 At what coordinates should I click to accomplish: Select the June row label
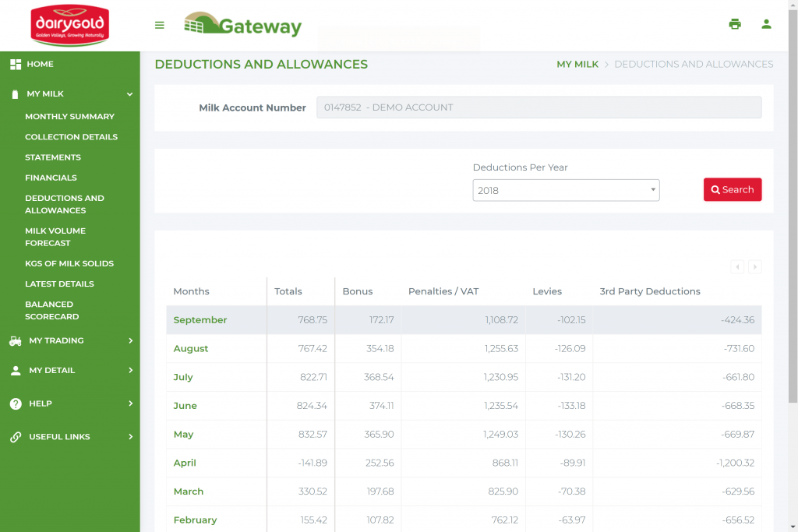[185, 405]
